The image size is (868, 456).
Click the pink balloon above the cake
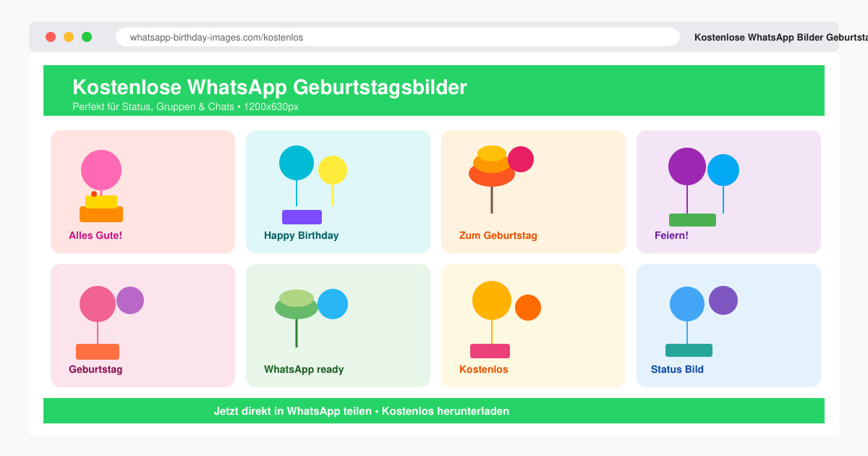tap(101, 170)
